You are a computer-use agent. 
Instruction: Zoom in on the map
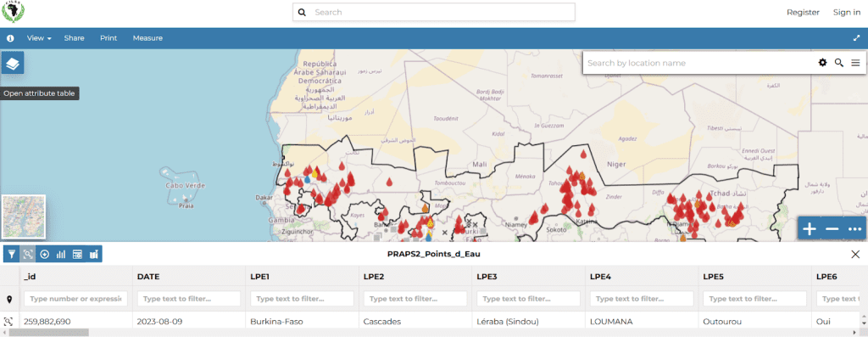tap(810, 228)
